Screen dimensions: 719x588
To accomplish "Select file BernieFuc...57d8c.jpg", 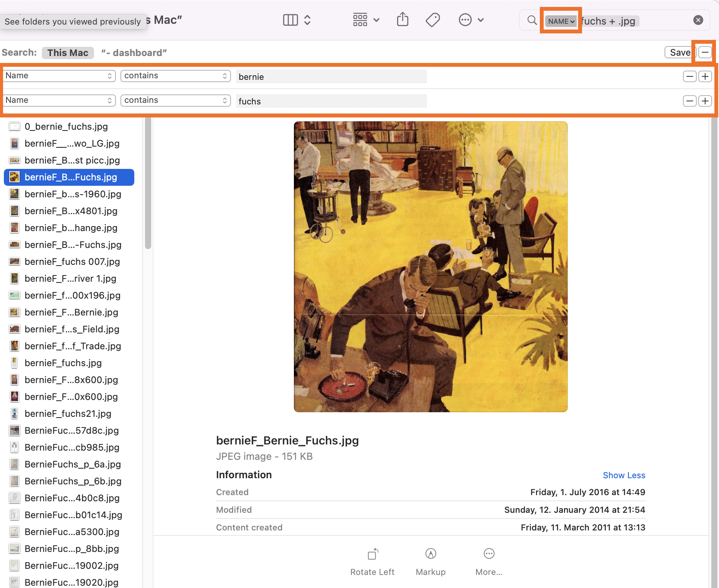I will [69, 431].
